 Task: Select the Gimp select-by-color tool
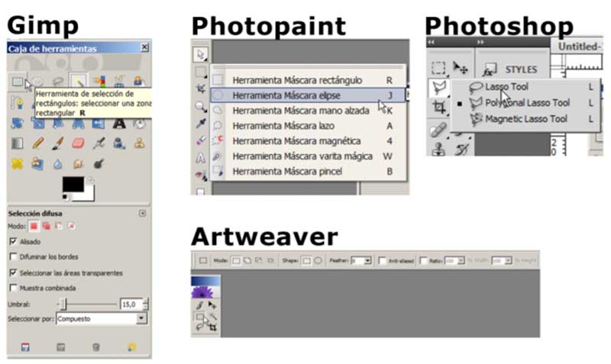pos(99,82)
